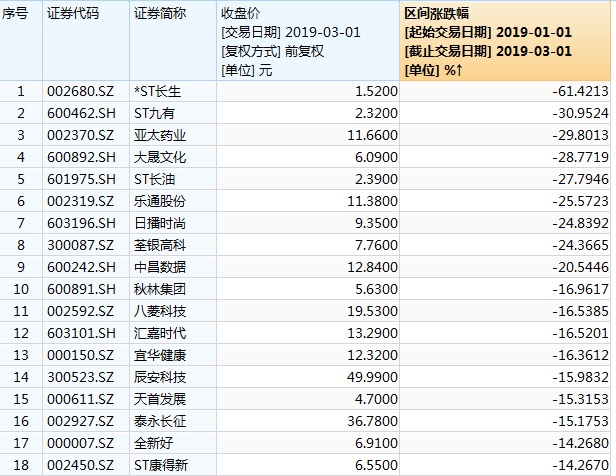
Task: Select stock code 600891.SH
Action: click(86, 289)
